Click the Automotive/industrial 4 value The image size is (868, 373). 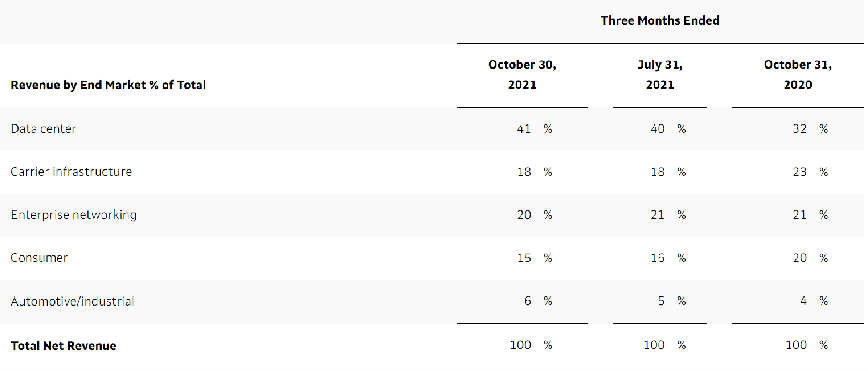[x=803, y=301]
